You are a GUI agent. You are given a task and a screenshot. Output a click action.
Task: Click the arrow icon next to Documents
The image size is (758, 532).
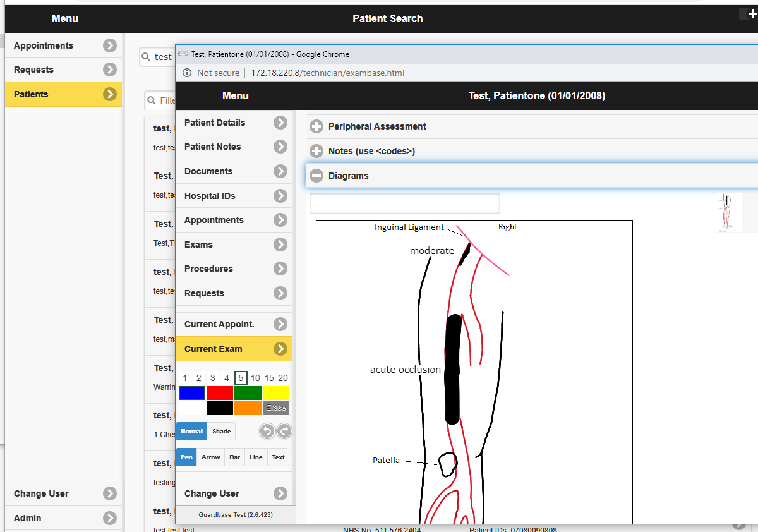(280, 171)
